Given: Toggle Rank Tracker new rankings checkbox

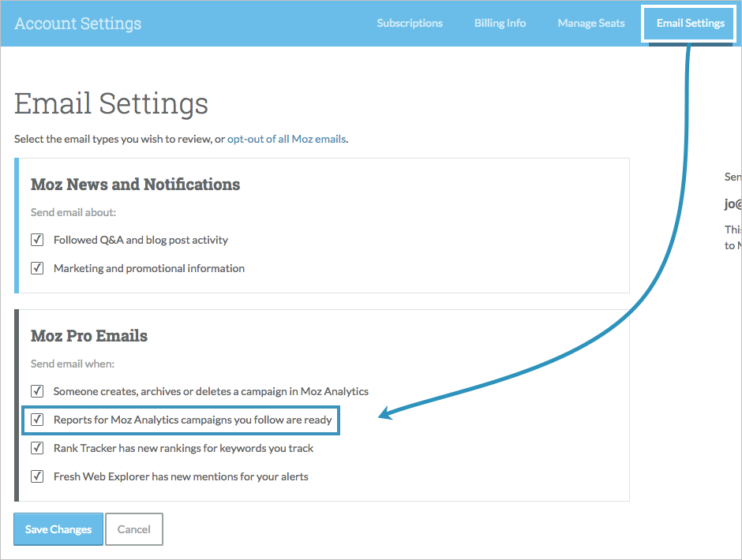Looking at the screenshot, I should 37,448.
